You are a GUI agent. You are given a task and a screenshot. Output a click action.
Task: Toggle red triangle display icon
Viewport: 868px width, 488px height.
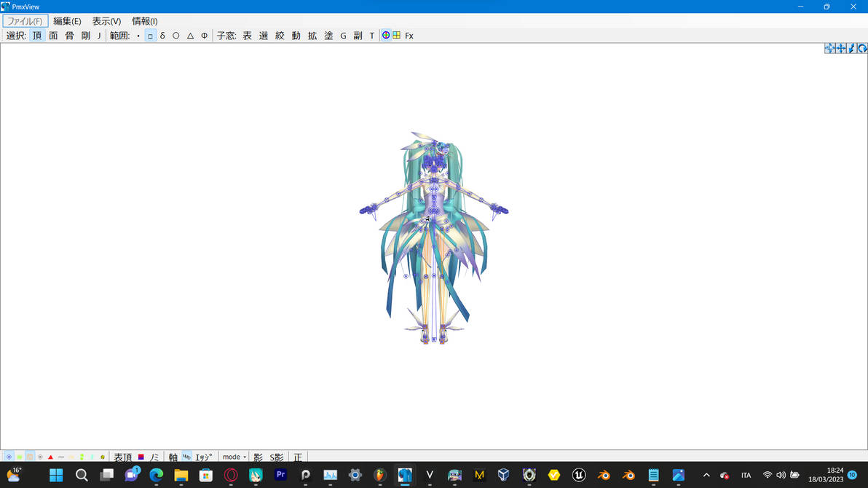(x=50, y=457)
